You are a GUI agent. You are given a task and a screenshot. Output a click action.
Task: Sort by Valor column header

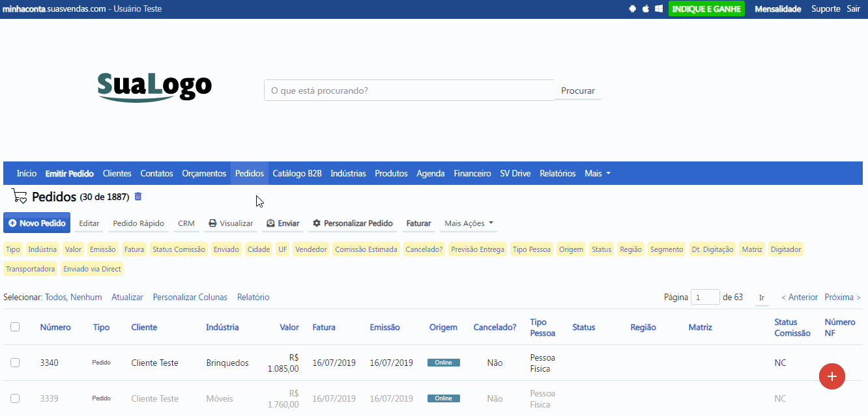coord(289,327)
